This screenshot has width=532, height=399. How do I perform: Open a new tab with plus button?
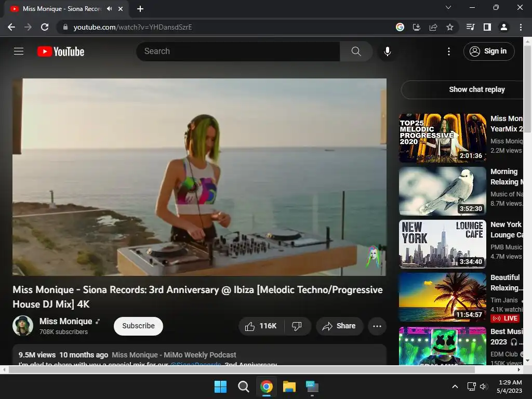pyautogui.click(x=140, y=9)
